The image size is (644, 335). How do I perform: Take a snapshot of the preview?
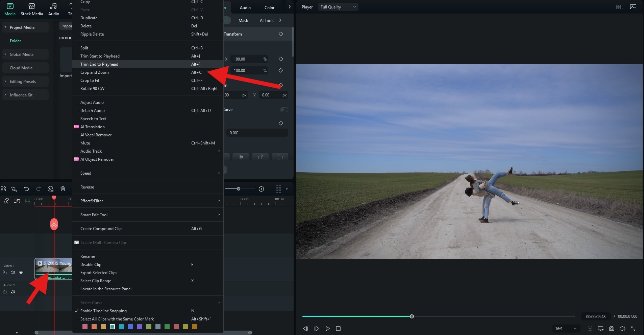(612, 329)
